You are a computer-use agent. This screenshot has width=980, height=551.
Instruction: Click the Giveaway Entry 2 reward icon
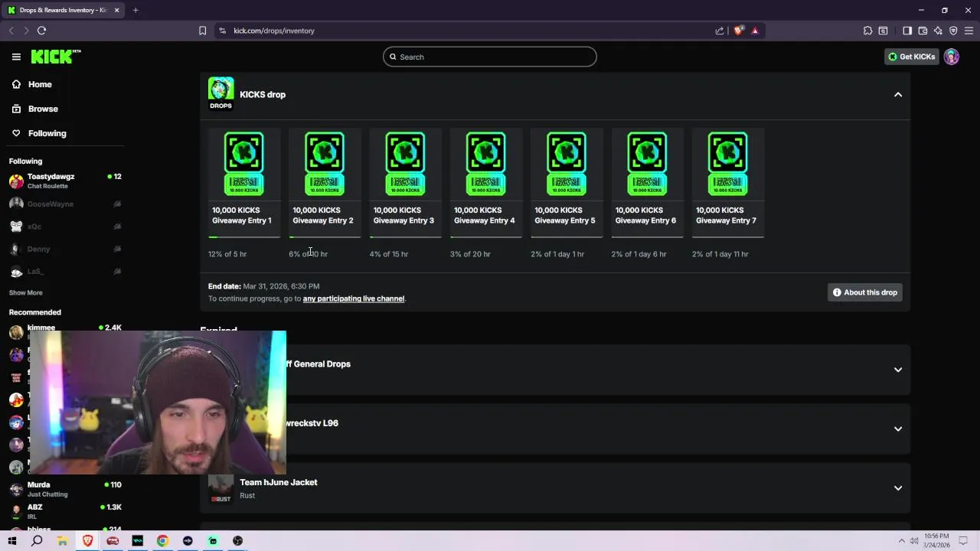pyautogui.click(x=325, y=164)
